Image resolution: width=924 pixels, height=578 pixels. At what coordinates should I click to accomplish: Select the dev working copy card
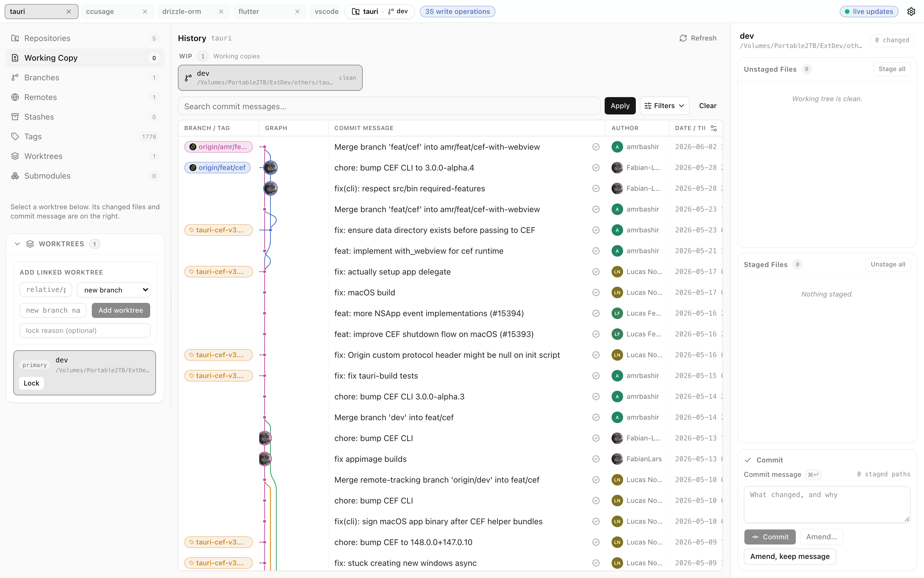click(270, 78)
